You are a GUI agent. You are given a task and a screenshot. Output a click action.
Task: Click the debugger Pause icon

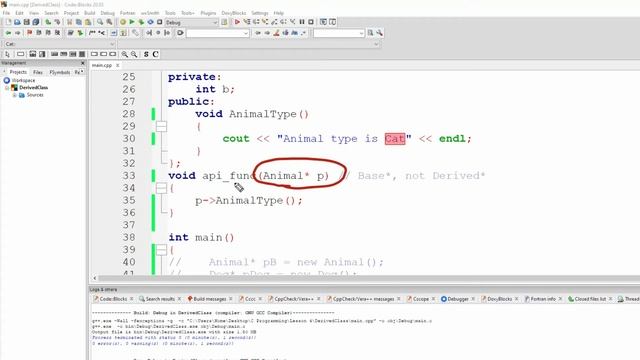tap(302, 22)
